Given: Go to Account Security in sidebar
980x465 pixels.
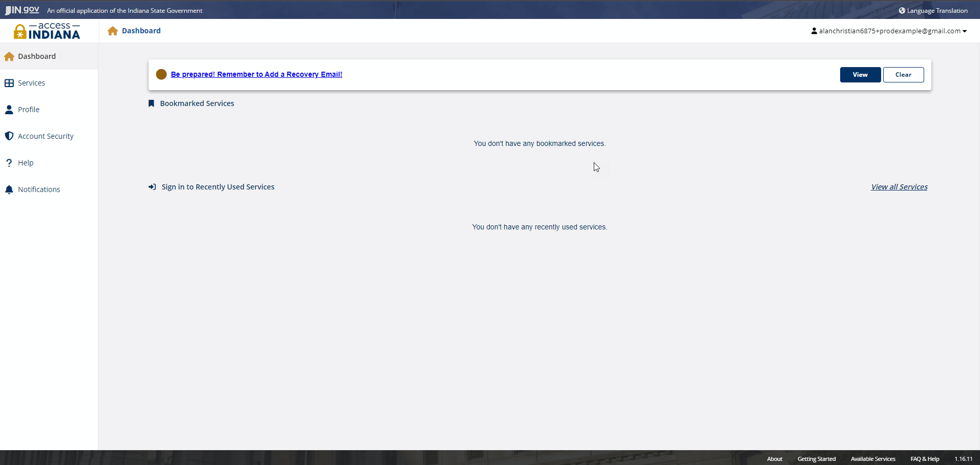Looking at the screenshot, I should click(46, 136).
